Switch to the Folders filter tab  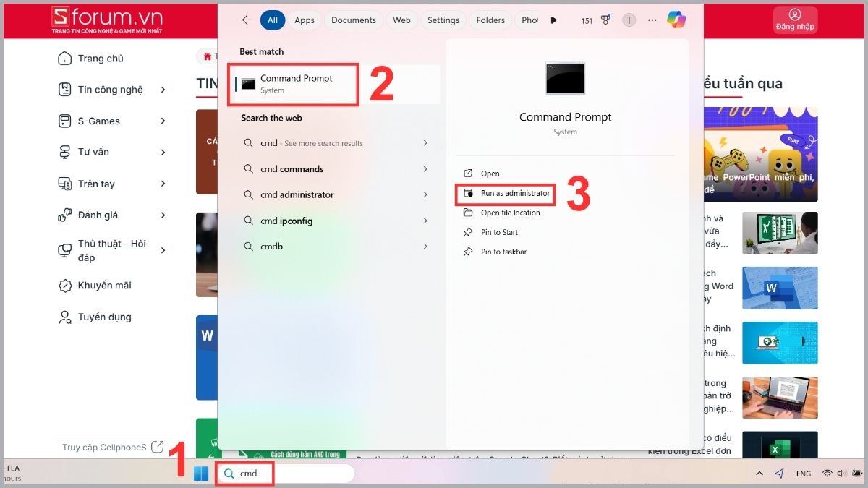[x=490, y=20]
